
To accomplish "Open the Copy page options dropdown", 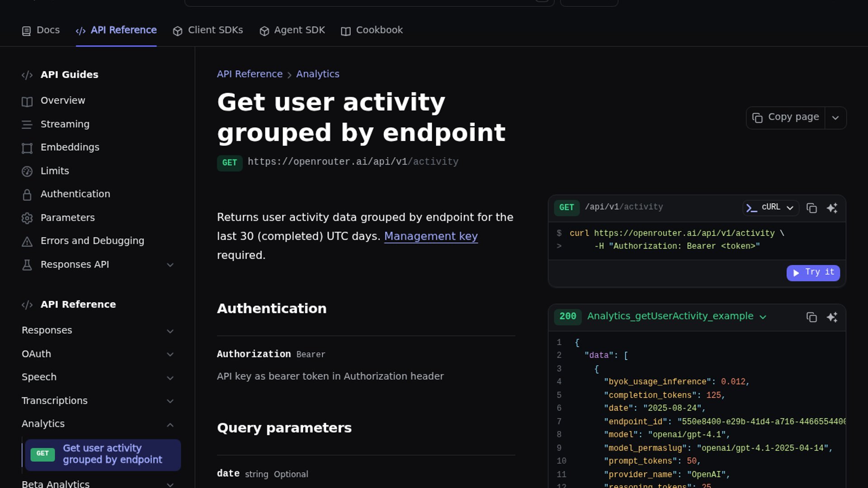I will pos(835,117).
